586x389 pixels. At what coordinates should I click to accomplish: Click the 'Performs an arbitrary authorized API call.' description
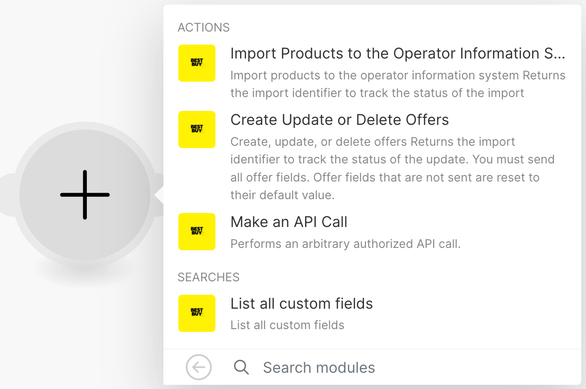pos(345,244)
